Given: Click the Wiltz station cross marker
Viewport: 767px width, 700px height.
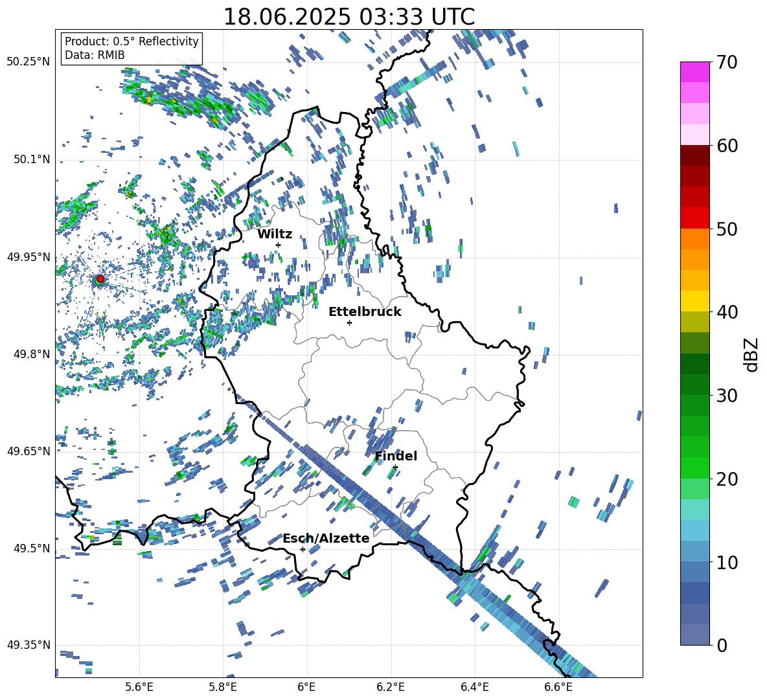Looking at the screenshot, I should click(279, 245).
